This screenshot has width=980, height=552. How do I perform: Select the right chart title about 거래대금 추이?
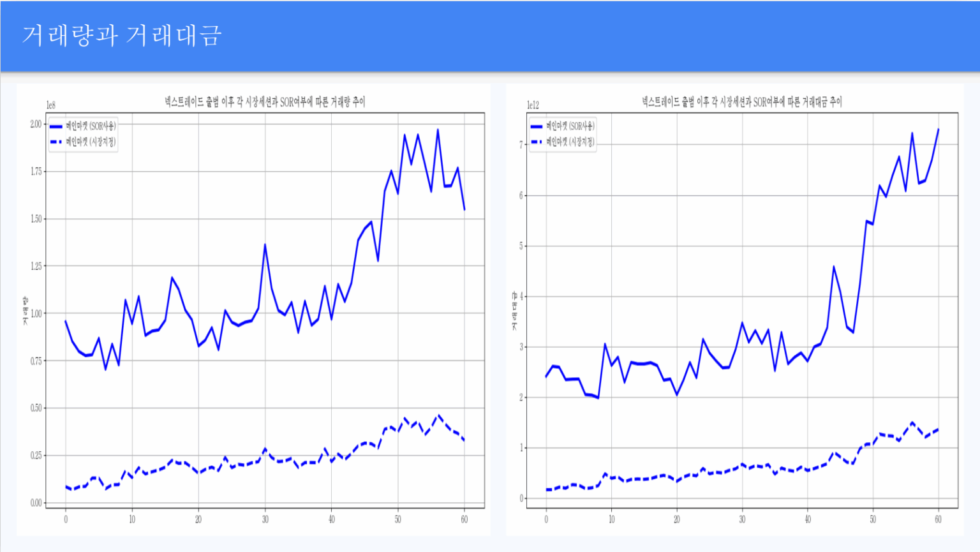(741, 101)
